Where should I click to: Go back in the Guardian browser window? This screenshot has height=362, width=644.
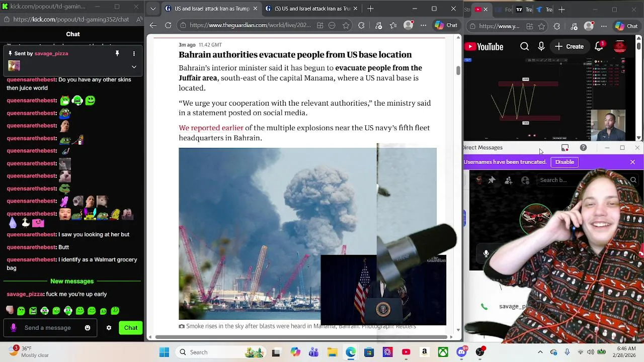point(153,25)
